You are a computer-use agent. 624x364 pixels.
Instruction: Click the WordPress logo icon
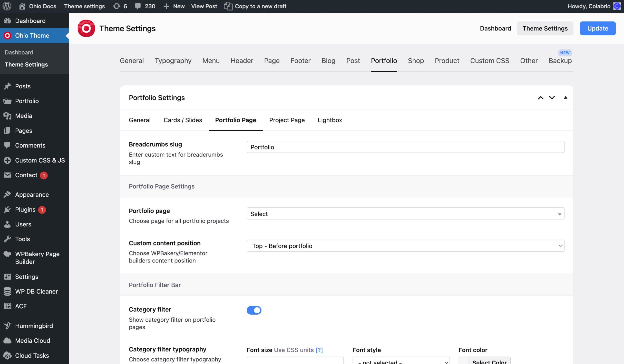(7, 6)
